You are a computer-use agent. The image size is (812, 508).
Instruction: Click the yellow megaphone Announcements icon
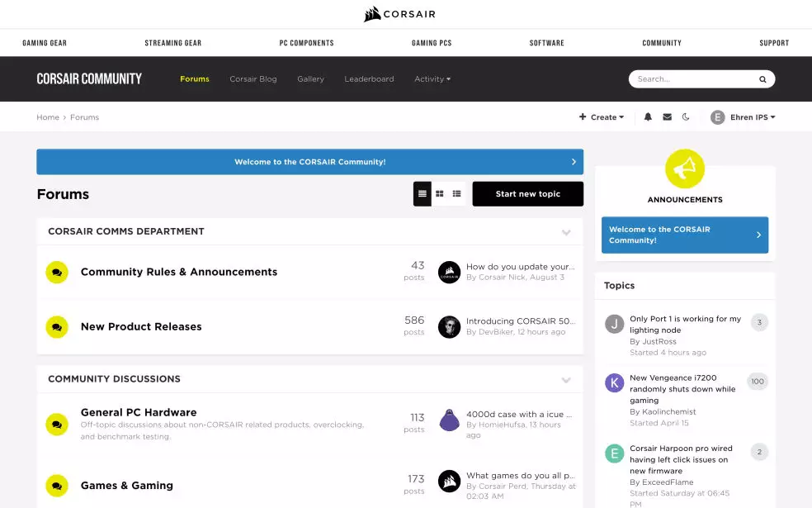(685, 169)
